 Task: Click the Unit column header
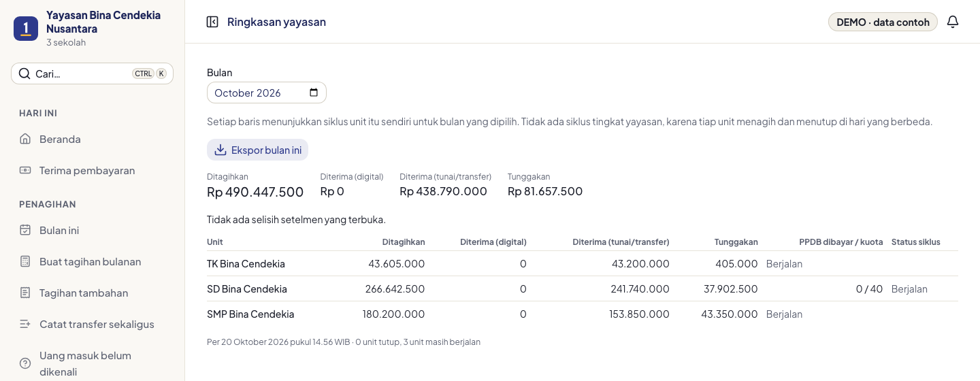pyautogui.click(x=215, y=242)
